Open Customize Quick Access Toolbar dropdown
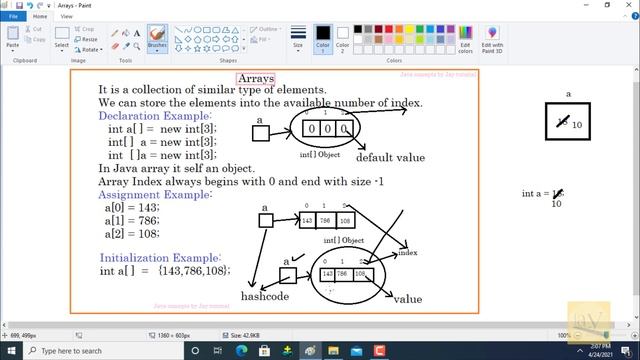Screen dimensions: 640x360 click(49, 6)
